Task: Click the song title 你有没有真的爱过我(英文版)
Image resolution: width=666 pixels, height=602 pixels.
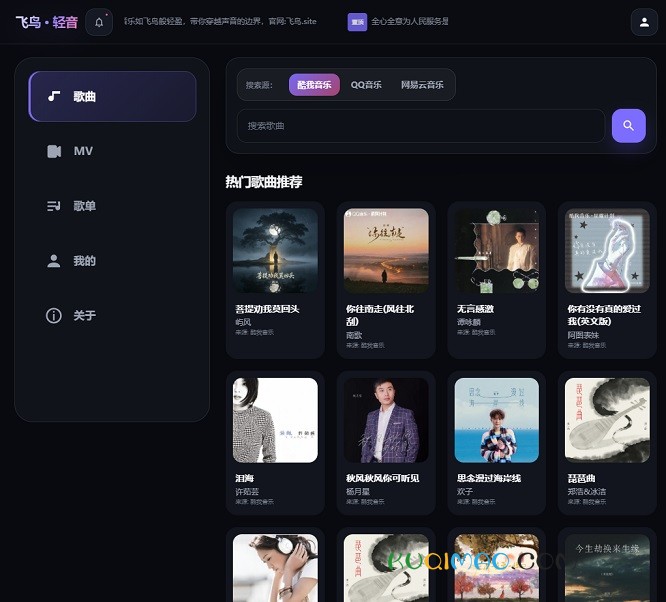Action: coord(604,315)
